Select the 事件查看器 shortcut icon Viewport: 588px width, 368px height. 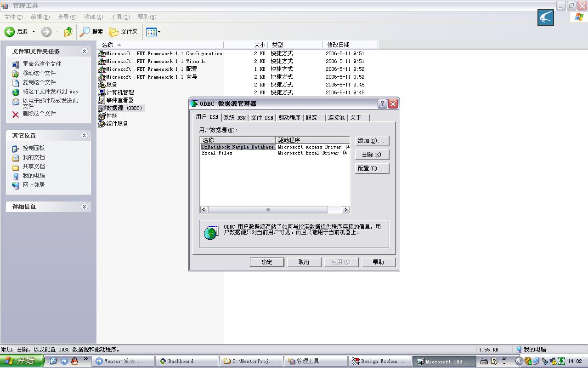[102, 100]
